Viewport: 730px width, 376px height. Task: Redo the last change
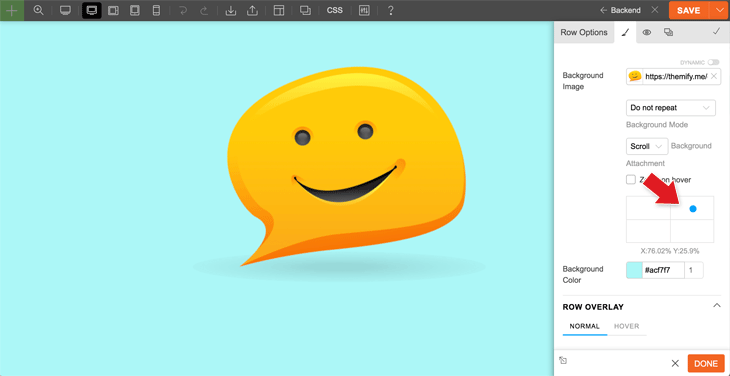pyautogui.click(x=204, y=10)
